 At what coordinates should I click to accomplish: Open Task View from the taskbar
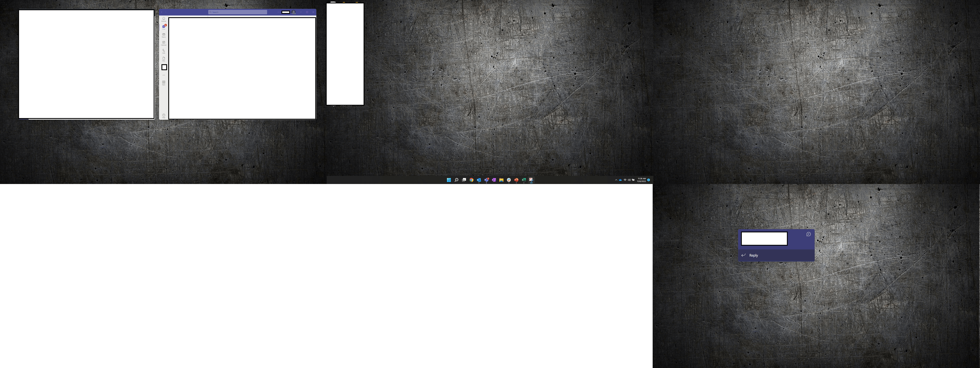click(x=464, y=180)
